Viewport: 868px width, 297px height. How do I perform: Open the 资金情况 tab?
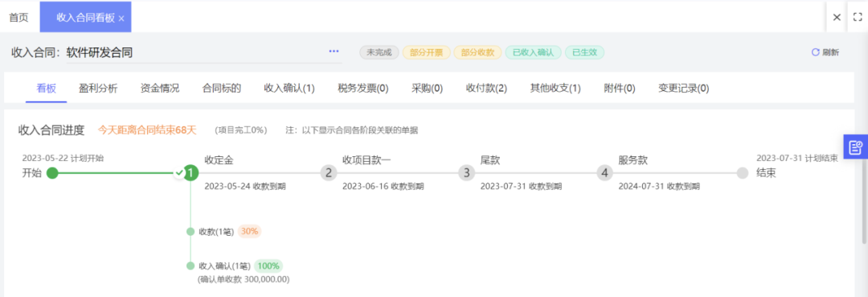(160, 89)
